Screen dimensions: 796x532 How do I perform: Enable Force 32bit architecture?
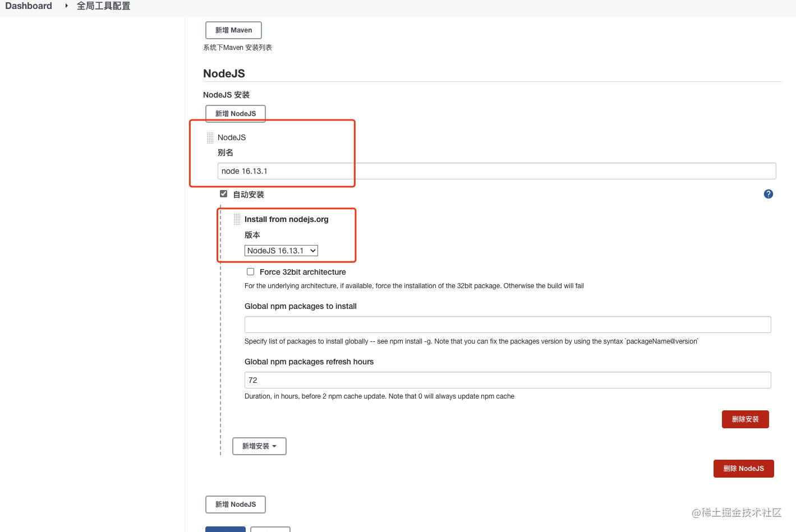(x=250, y=271)
